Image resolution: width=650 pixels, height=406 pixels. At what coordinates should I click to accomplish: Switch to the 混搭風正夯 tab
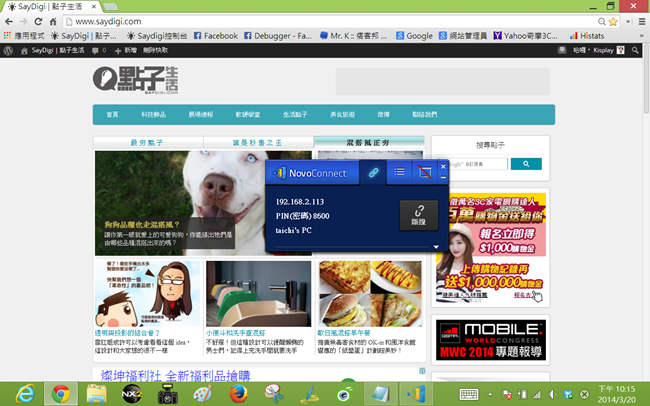(369, 142)
